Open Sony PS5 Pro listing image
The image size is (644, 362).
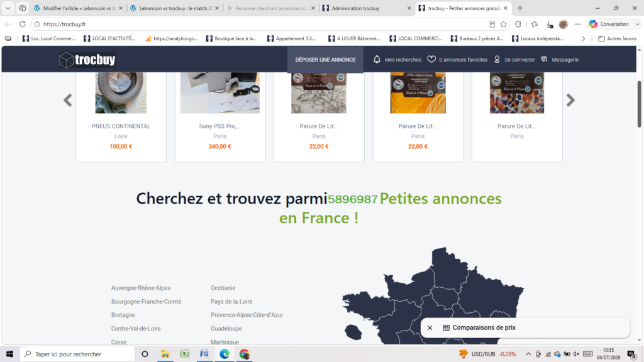point(219,93)
